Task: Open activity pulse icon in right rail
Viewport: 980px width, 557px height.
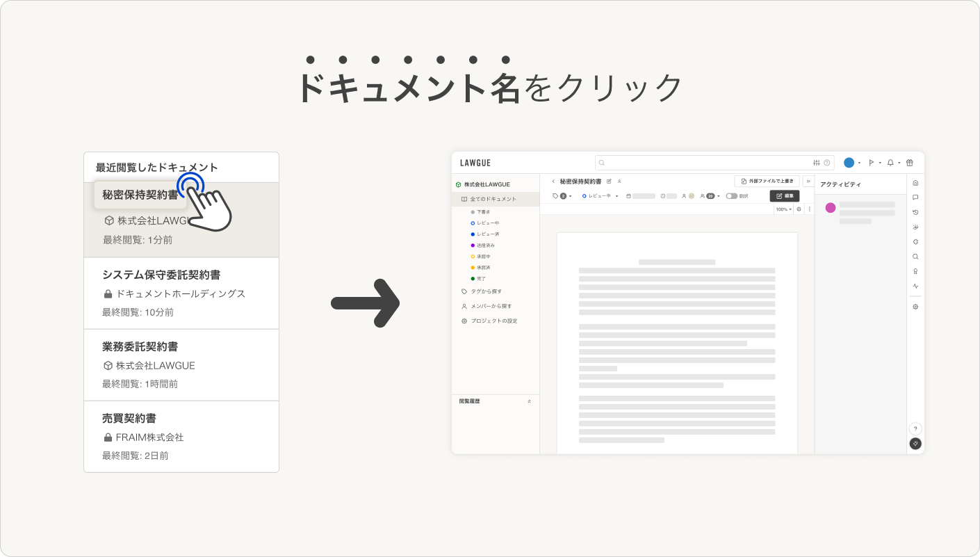Action: coord(915,286)
